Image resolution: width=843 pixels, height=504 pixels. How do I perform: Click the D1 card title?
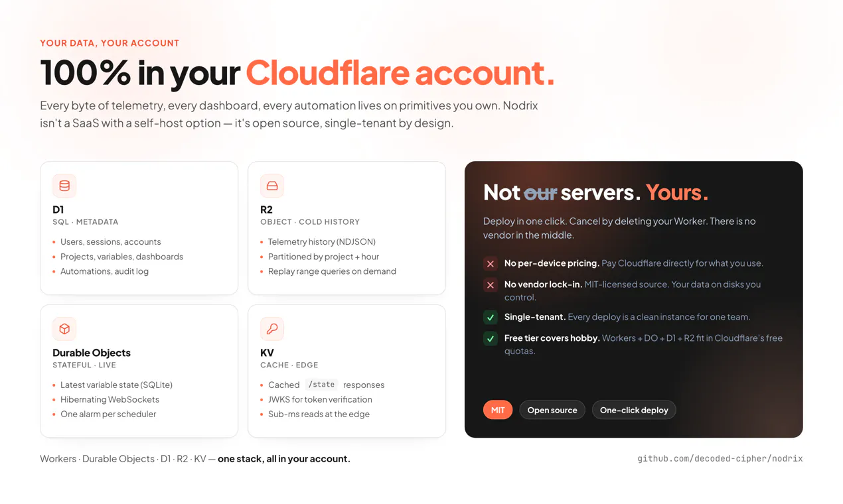(58, 210)
